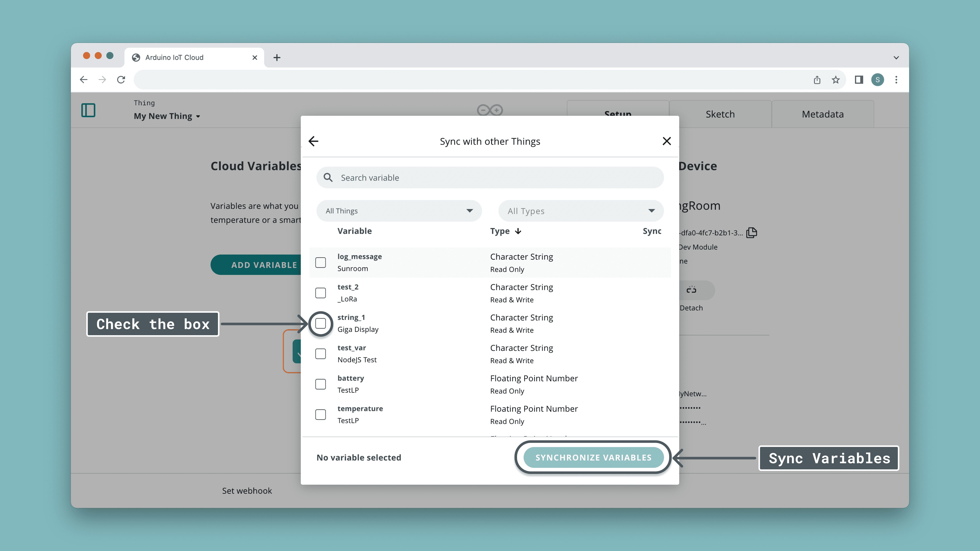Click the Detach link icon
Screen dimensions: 980x551
(691, 290)
